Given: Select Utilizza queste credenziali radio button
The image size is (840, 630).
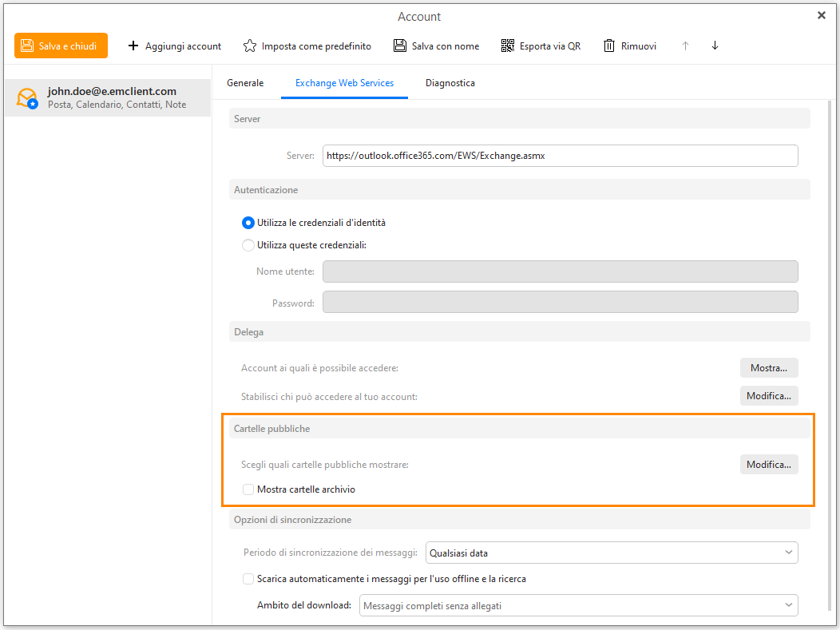Looking at the screenshot, I should click(x=248, y=245).
